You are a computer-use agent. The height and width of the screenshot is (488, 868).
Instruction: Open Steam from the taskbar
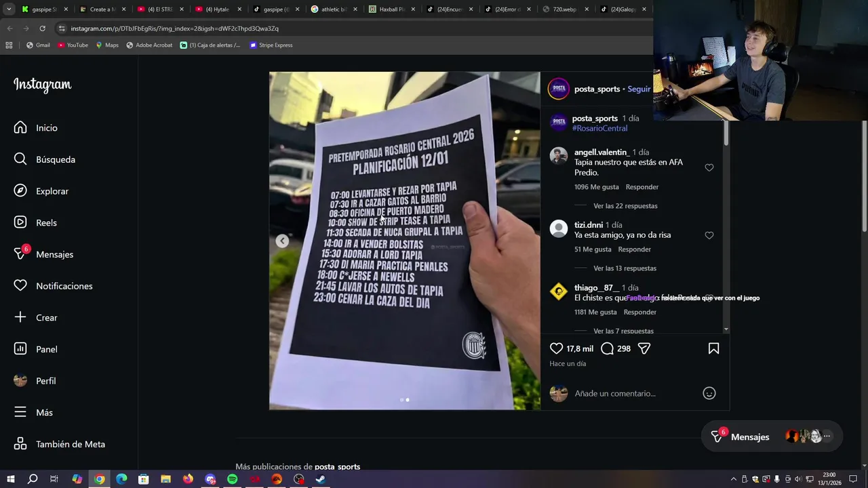(321, 479)
